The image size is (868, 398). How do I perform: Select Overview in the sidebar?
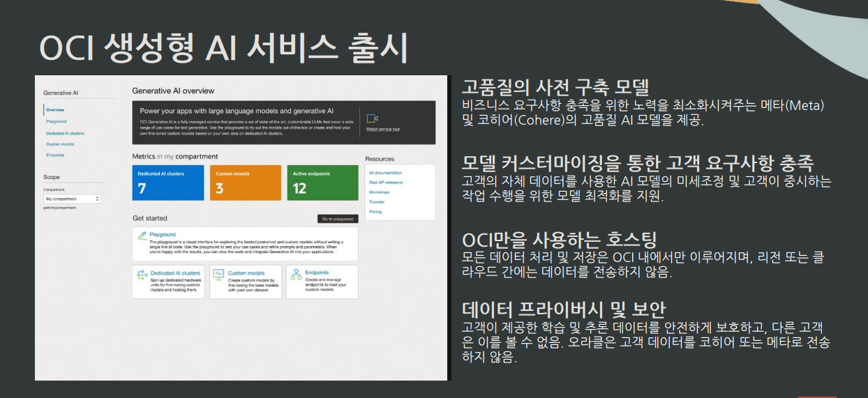[55, 110]
